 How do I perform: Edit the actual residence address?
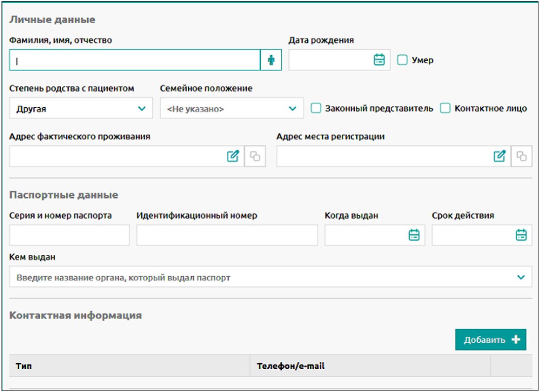(x=233, y=156)
